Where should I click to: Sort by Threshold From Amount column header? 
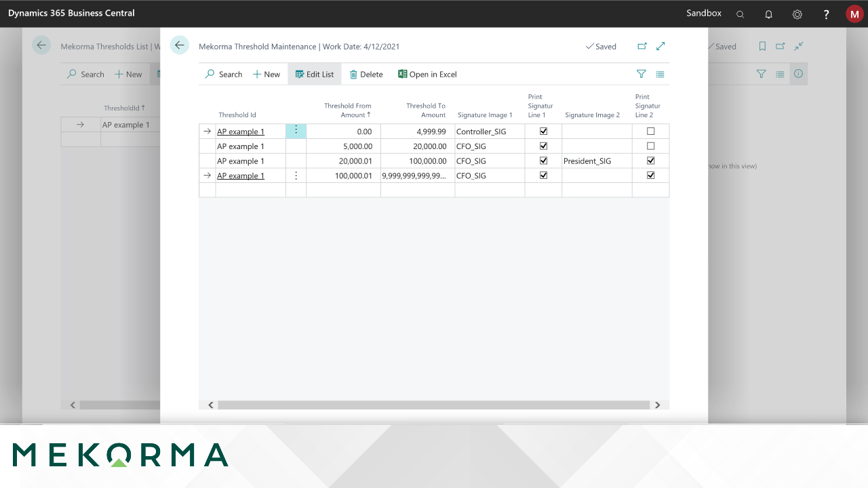coord(347,110)
